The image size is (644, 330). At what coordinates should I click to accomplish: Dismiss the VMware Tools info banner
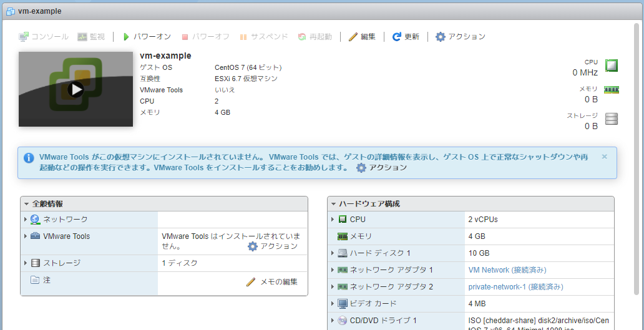pos(604,157)
